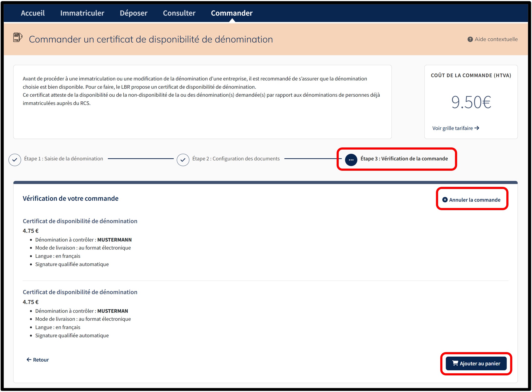Open the Aide contextuelle link
Screen dimensions: 532x392
pos(496,39)
